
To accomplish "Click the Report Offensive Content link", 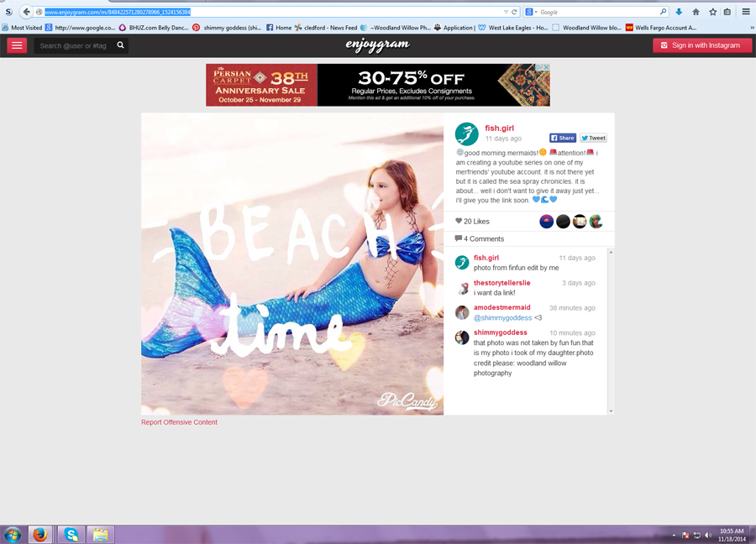I will click(x=179, y=422).
